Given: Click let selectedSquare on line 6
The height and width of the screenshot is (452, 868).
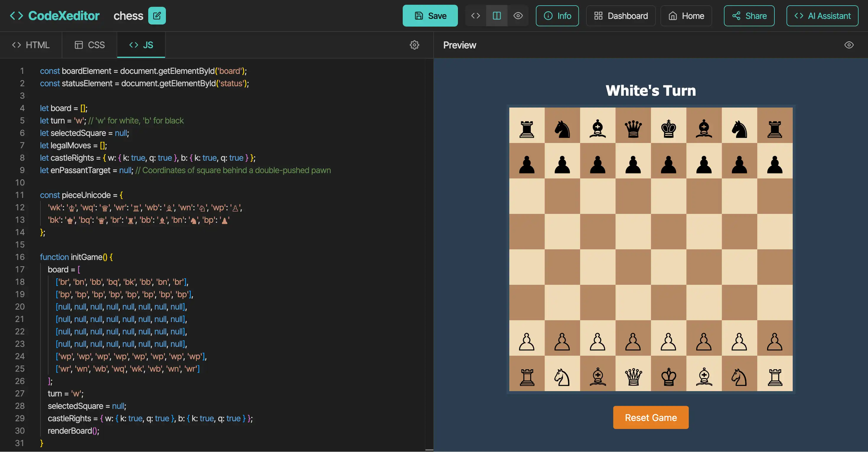Looking at the screenshot, I should click(84, 133).
